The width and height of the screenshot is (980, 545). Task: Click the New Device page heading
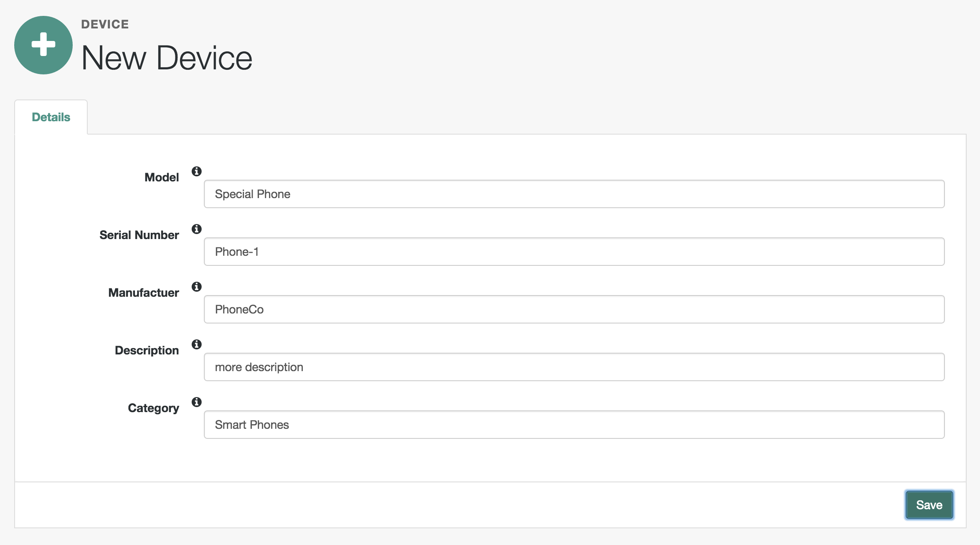(167, 58)
